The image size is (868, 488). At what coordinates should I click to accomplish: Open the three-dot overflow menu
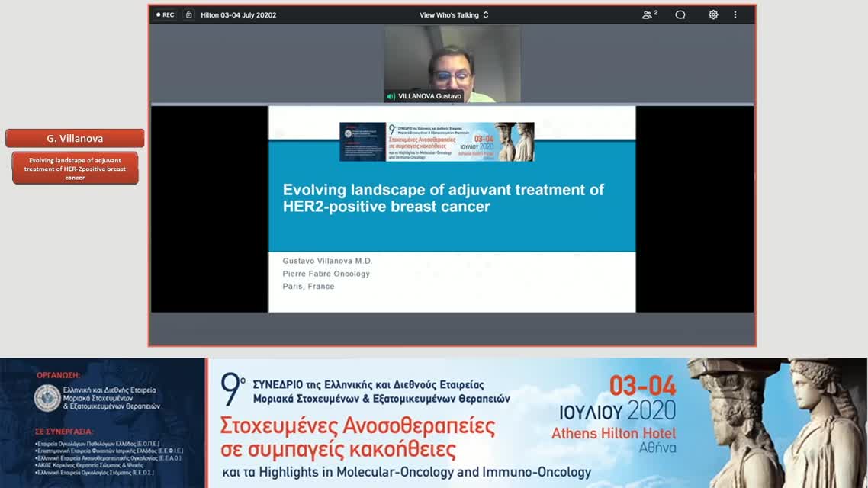click(735, 14)
